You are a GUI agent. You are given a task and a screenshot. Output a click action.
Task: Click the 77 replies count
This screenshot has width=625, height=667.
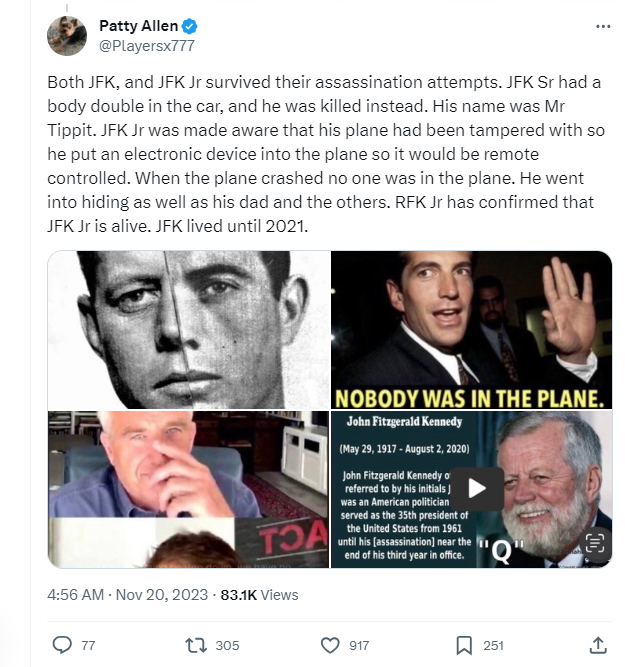(x=88, y=646)
